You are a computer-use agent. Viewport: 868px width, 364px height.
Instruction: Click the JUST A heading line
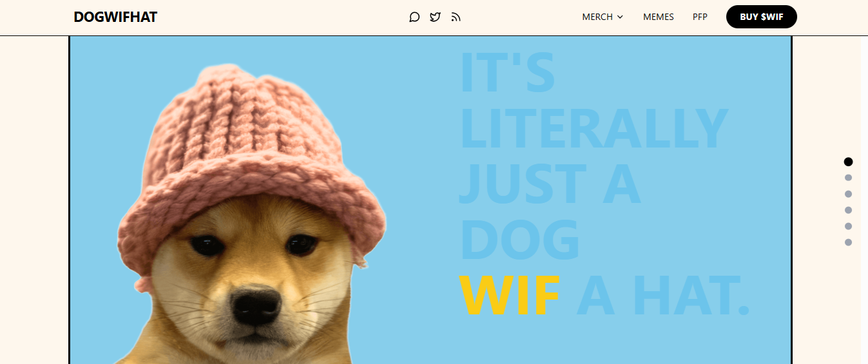(x=550, y=184)
